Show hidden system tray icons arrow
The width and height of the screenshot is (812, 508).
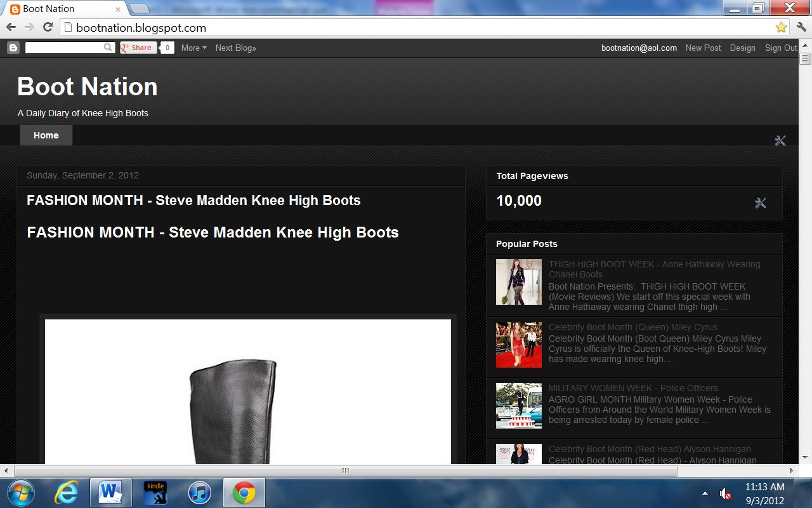[705, 493]
